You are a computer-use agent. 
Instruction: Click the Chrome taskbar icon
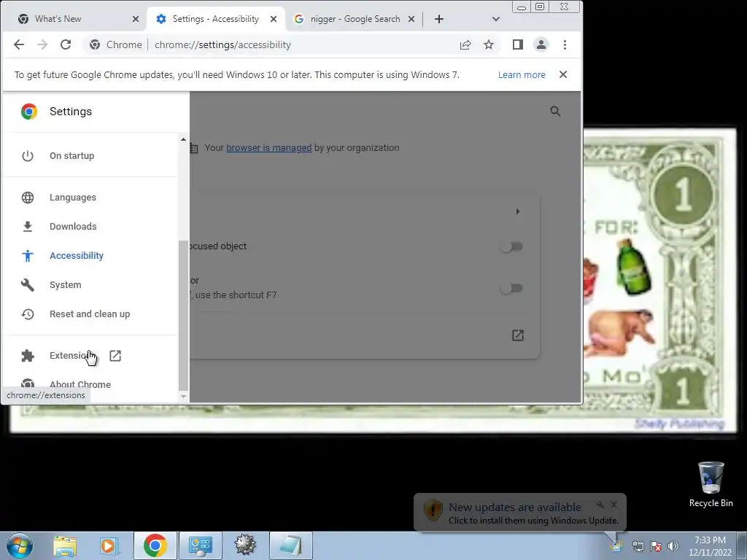click(155, 545)
